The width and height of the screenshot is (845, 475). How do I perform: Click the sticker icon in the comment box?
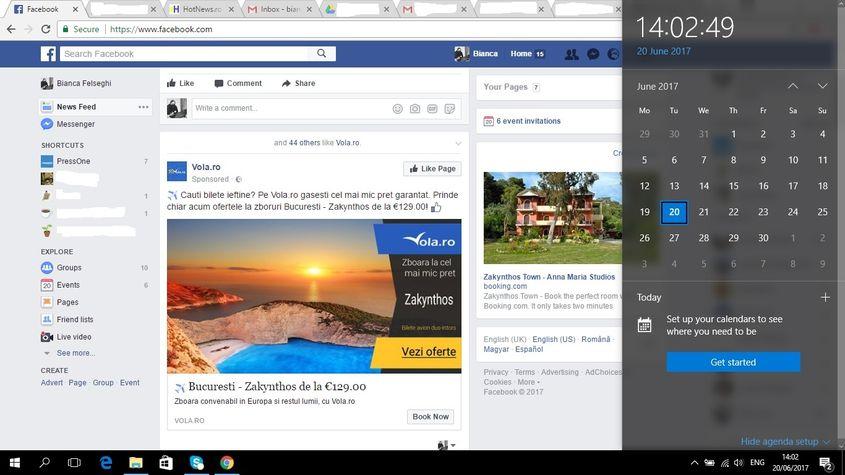pyautogui.click(x=450, y=109)
